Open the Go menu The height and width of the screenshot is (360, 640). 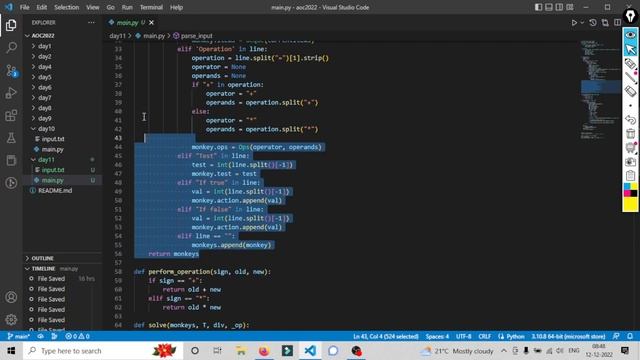pyautogui.click(x=111, y=7)
